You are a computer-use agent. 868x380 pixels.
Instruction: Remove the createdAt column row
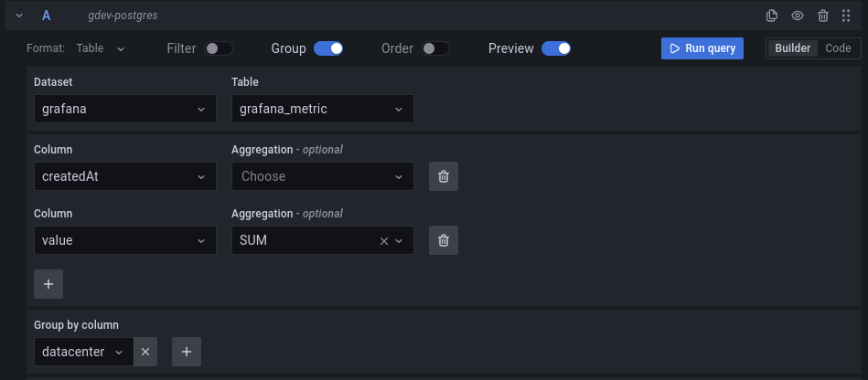(x=444, y=176)
